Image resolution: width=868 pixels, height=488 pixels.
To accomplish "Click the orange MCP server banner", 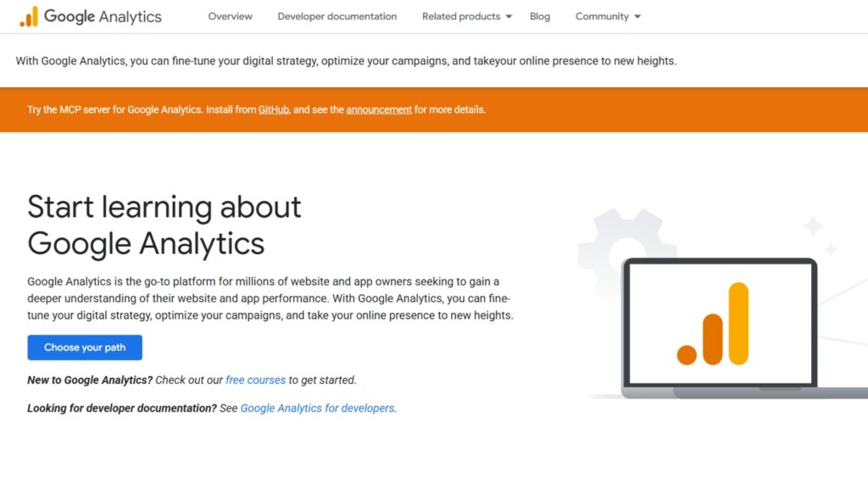I will (434, 109).
